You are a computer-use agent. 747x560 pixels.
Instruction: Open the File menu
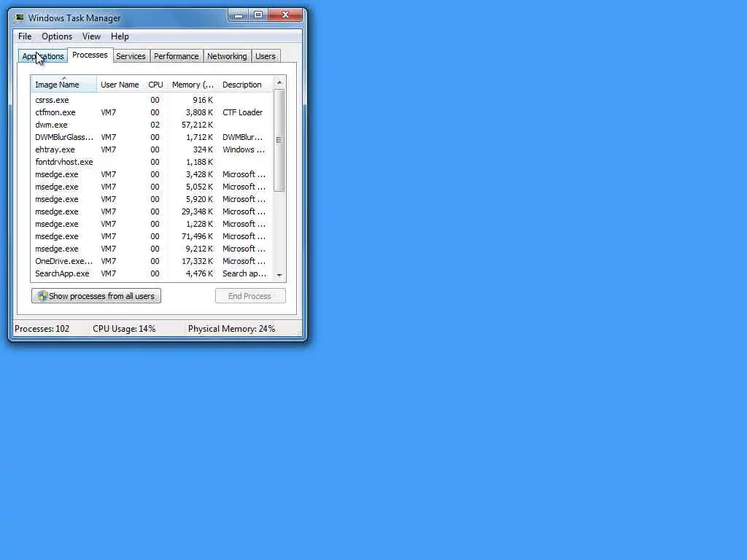coord(25,36)
